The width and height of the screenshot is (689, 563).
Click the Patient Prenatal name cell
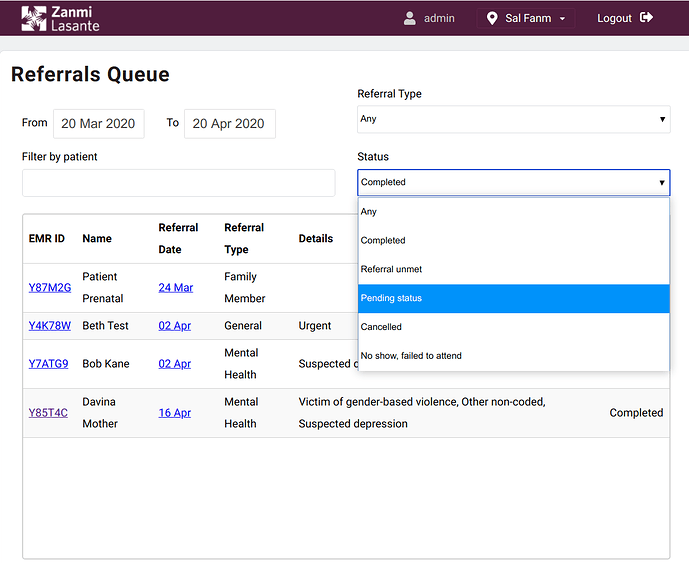[102, 288]
